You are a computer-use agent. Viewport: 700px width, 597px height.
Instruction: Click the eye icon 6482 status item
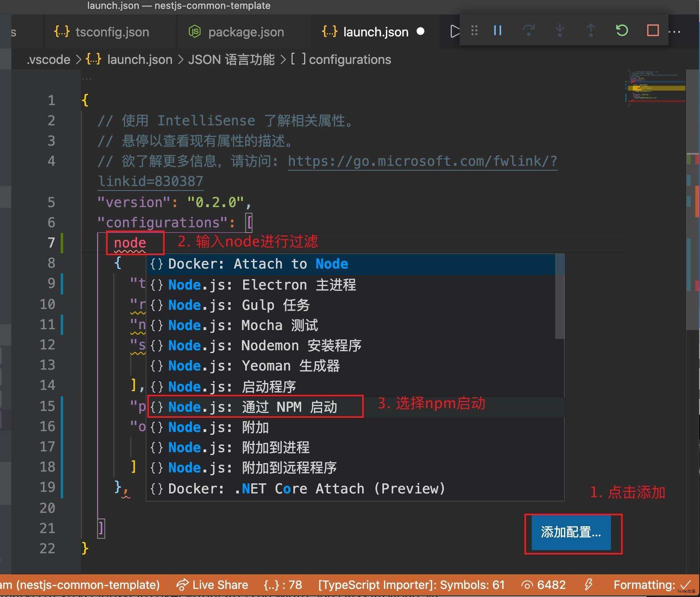(x=543, y=585)
